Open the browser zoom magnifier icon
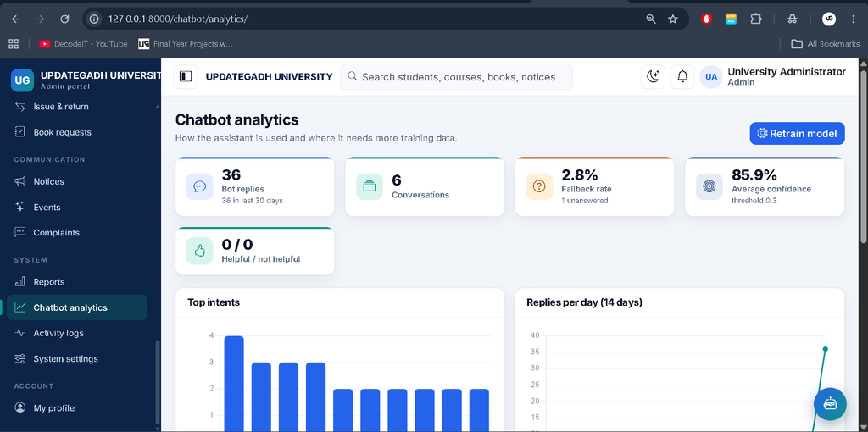 point(651,19)
